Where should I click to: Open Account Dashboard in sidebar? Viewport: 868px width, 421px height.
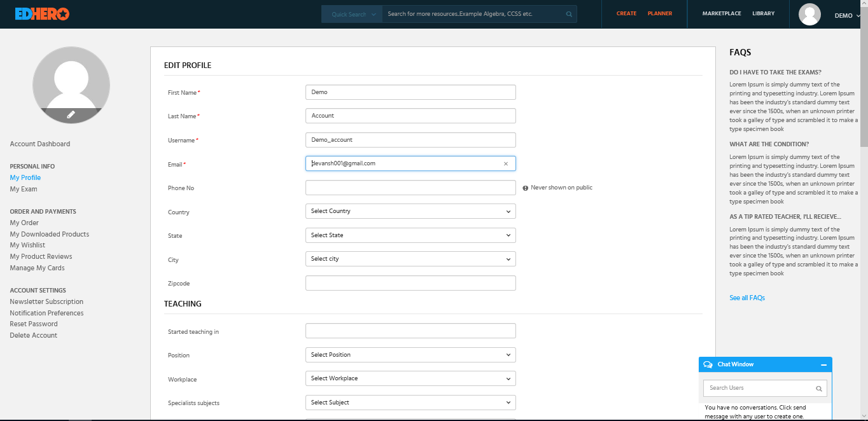(x=40, y=144)
